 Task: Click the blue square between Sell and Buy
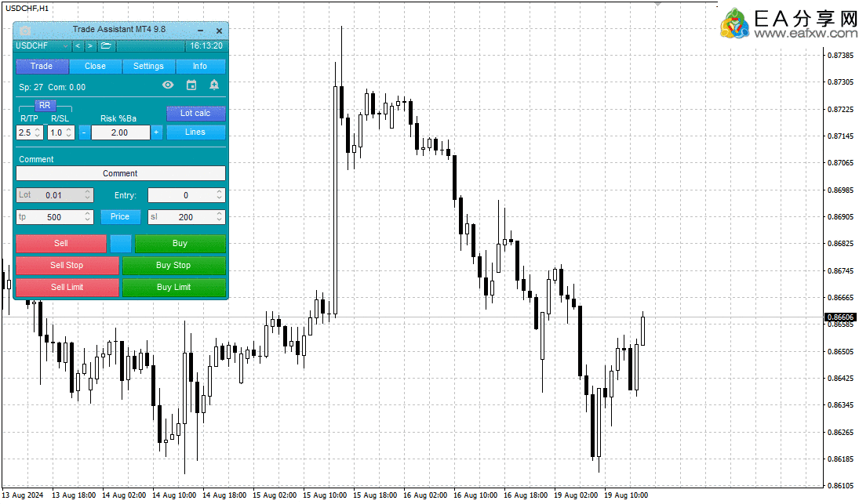121,244
